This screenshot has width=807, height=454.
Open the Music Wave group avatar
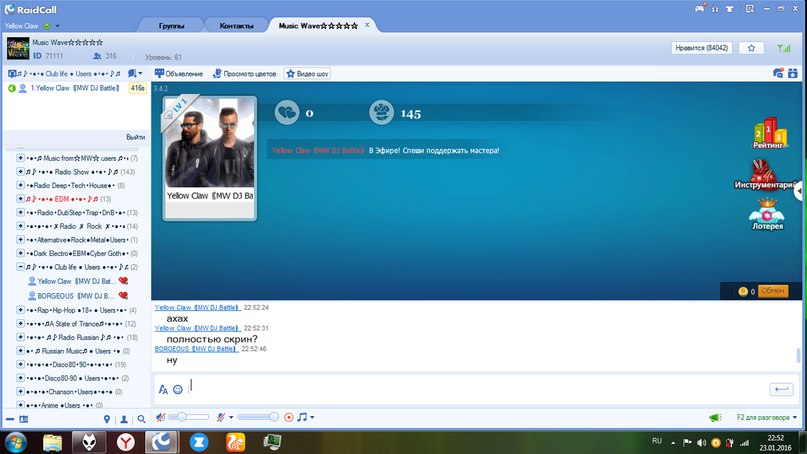click(x=17, y=48)
